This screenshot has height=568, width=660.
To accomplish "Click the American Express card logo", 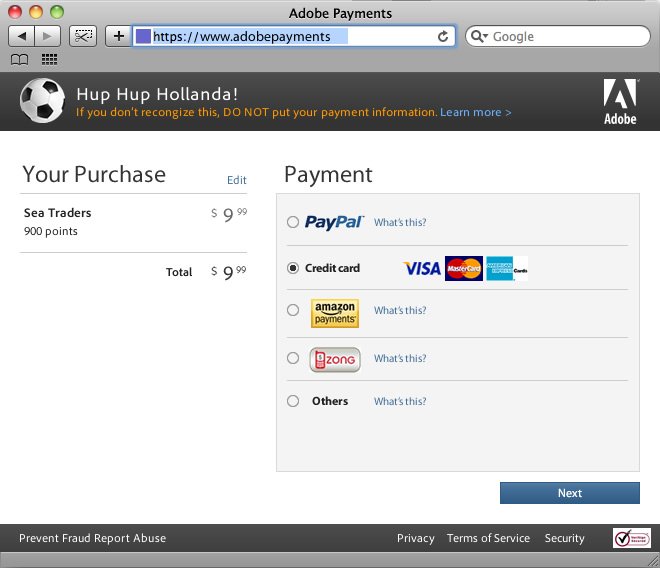I will [507, 268].
